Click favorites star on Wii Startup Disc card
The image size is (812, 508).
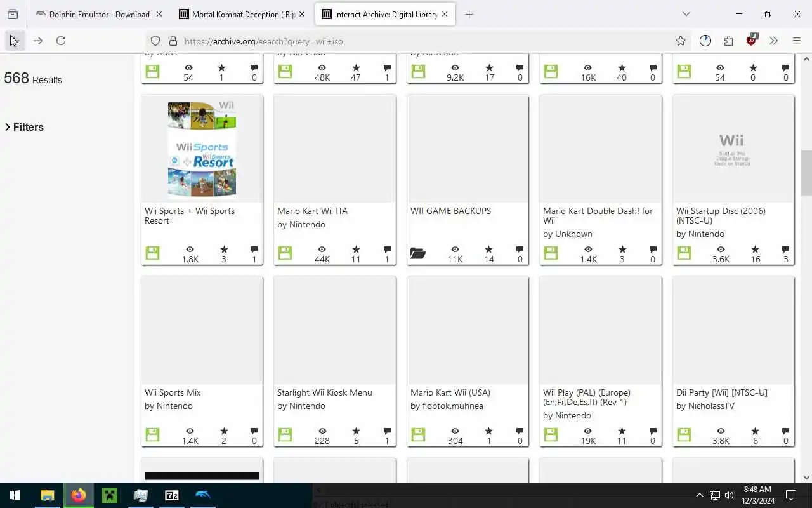(754, 250)
